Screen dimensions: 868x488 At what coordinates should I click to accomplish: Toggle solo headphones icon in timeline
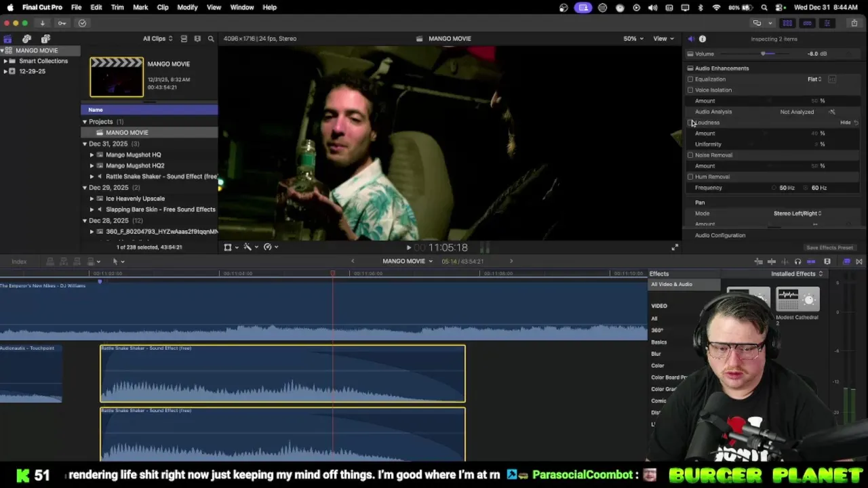797,262
